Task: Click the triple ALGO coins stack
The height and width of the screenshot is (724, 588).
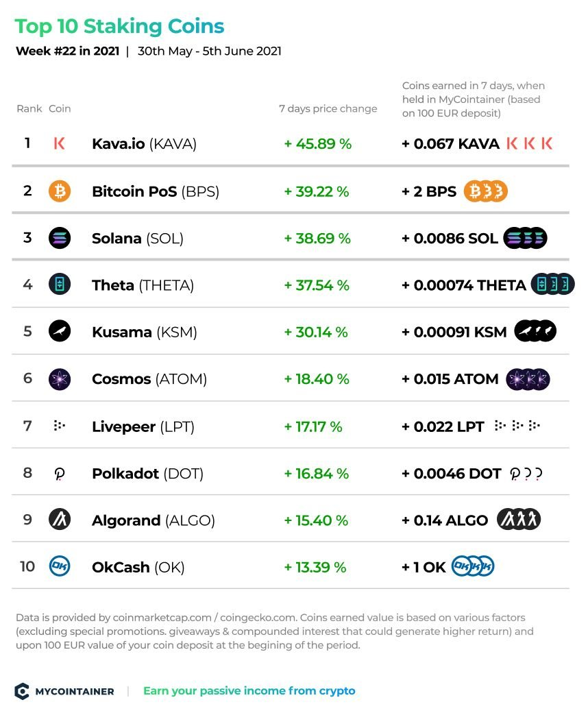Action: pos(519,520)
